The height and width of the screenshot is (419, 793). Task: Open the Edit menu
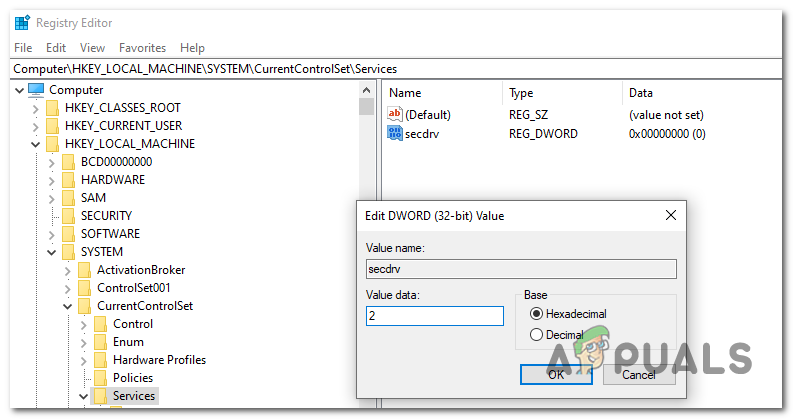click(x=56, y=48)
